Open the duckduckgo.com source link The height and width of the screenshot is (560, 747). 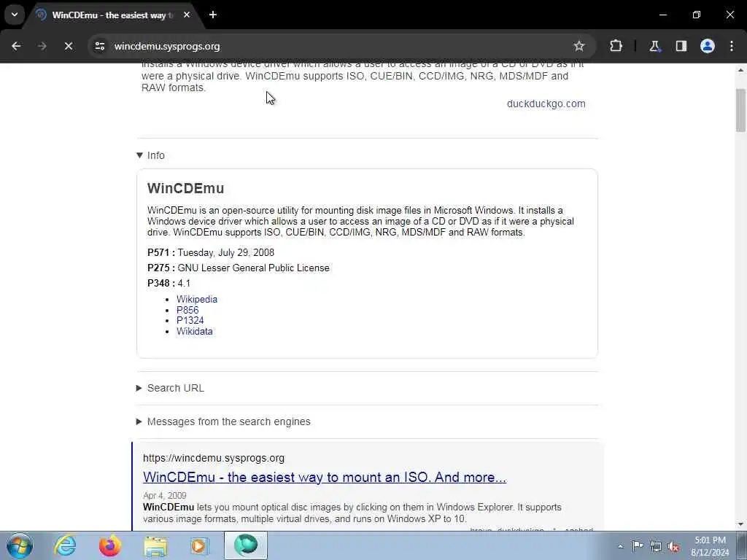(546, 104)
